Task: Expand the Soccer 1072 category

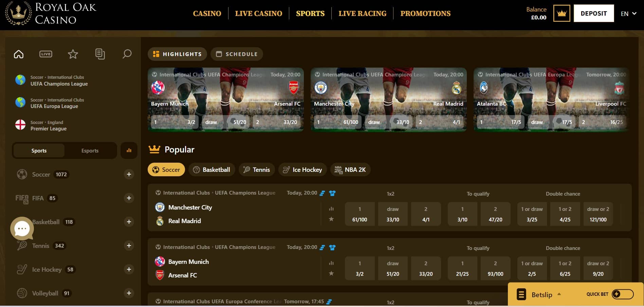Action: [129, 174]
